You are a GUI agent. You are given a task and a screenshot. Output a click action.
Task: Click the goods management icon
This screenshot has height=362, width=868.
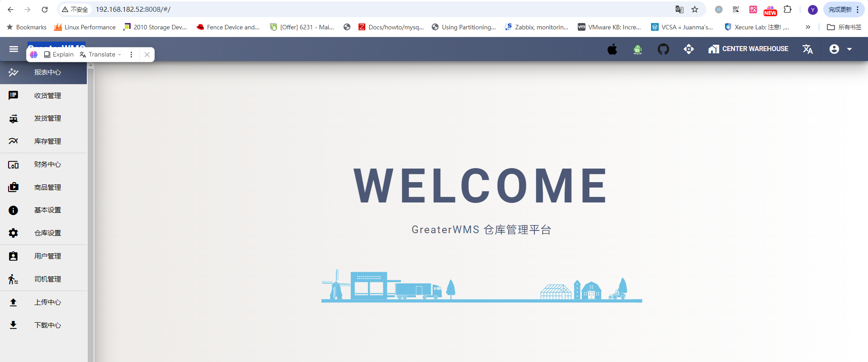pyautogui.click(x=13, y=187)
